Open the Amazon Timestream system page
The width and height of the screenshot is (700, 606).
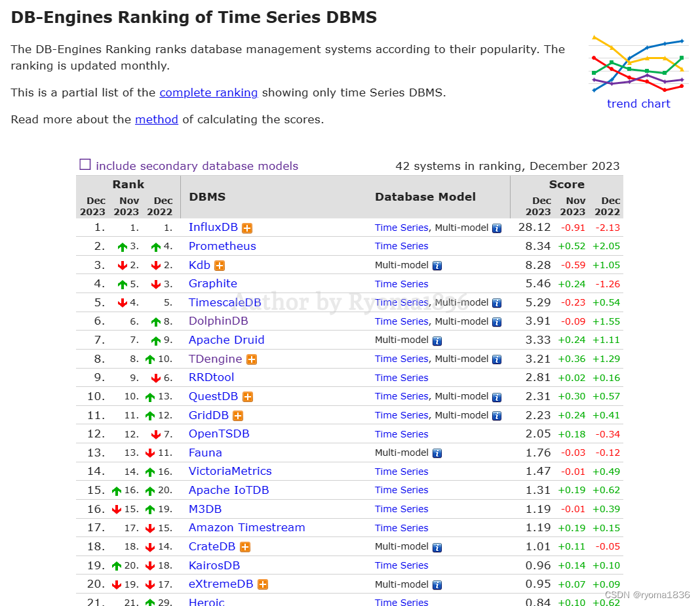pyautogui.click(x=246, y=527)
